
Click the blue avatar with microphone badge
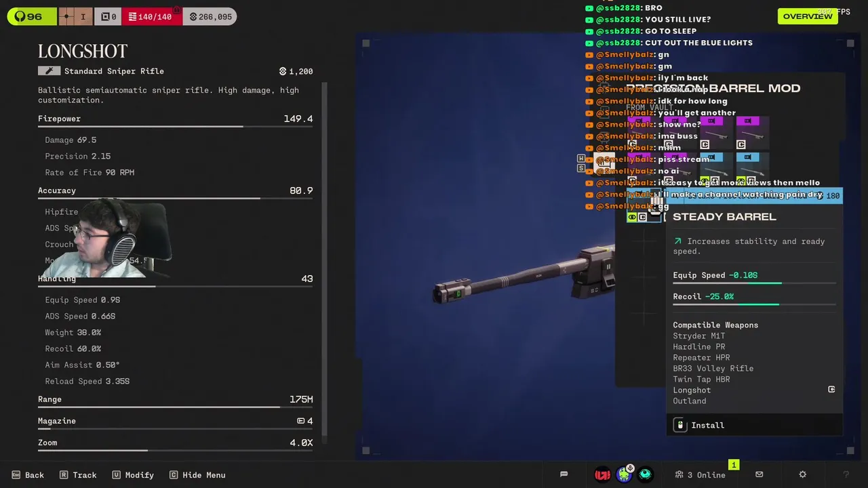624,474
